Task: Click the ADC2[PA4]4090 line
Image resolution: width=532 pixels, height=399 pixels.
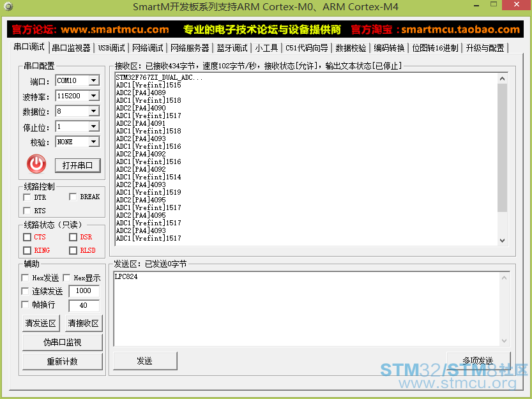Action: click(141, 108)
